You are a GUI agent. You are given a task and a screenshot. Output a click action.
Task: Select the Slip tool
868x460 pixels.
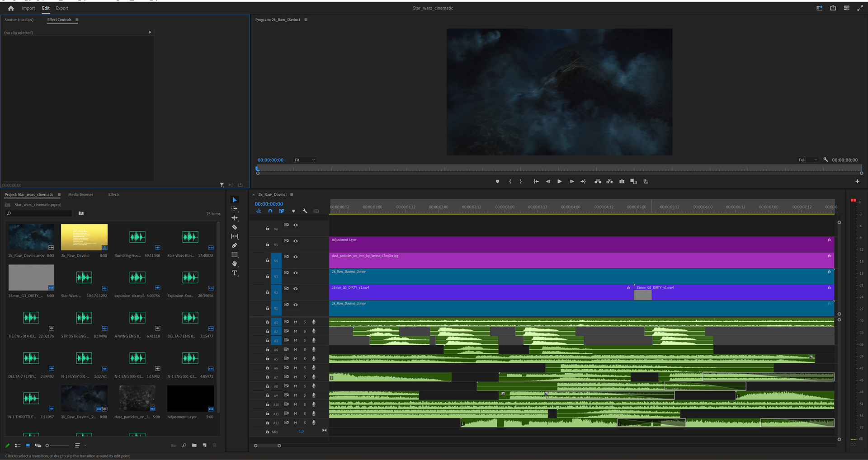234,236
